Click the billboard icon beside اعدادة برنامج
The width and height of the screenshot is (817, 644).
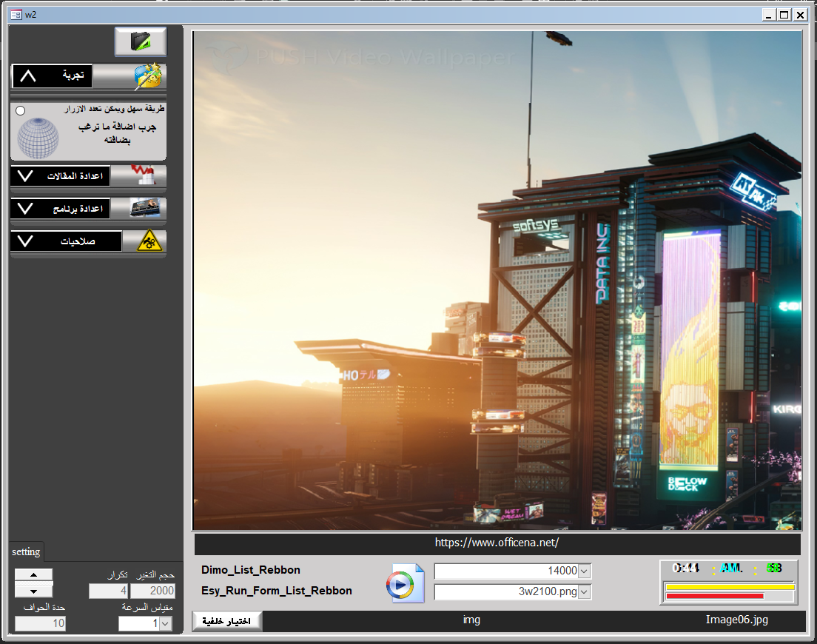(x=147, y=209)
